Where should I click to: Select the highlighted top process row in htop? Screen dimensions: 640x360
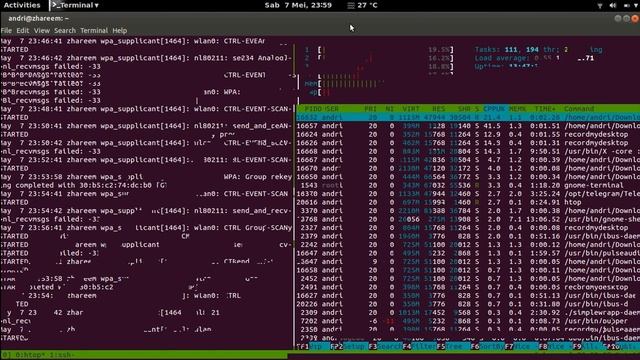(468, 118)
